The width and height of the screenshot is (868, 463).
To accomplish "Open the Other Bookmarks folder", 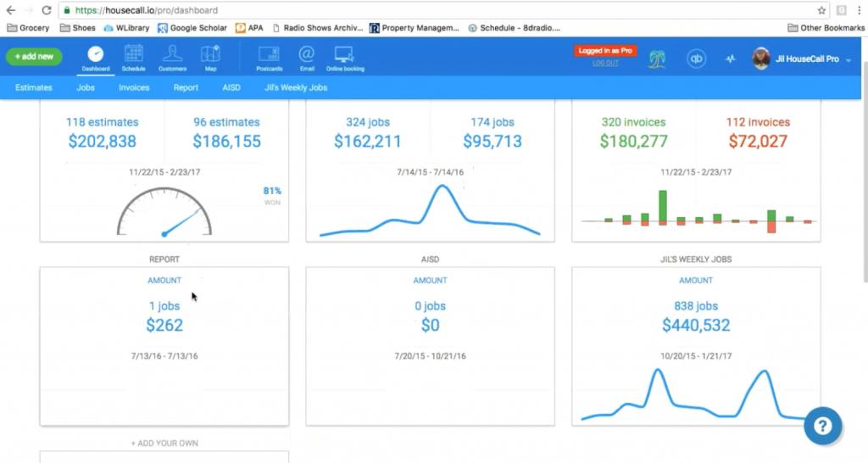I will (826, 28).
